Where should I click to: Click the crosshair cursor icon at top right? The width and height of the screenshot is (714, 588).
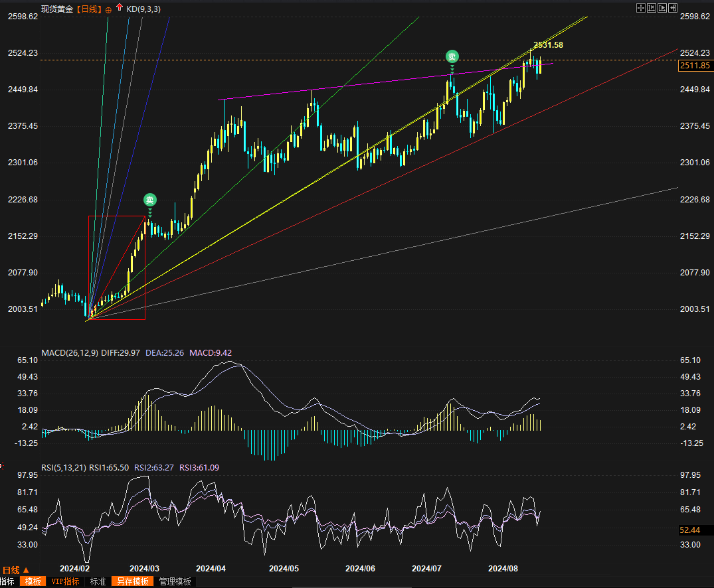pos(641,8)
